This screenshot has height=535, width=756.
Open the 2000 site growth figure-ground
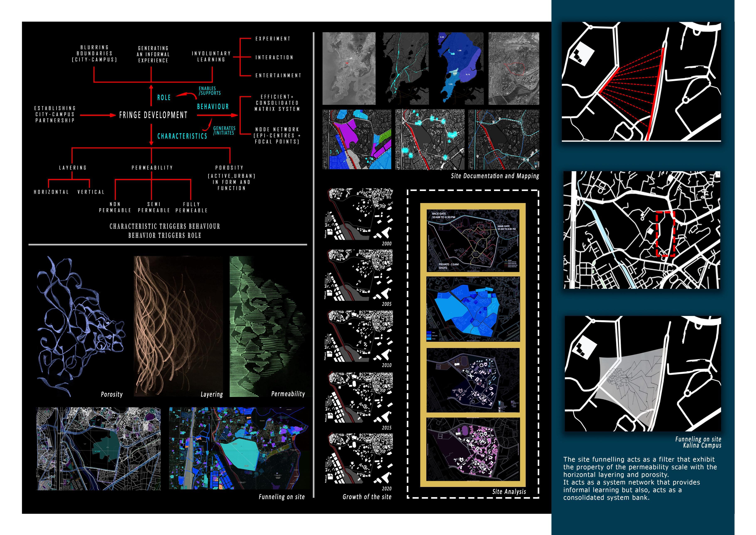pyautogui.click(x=359, y=214)
